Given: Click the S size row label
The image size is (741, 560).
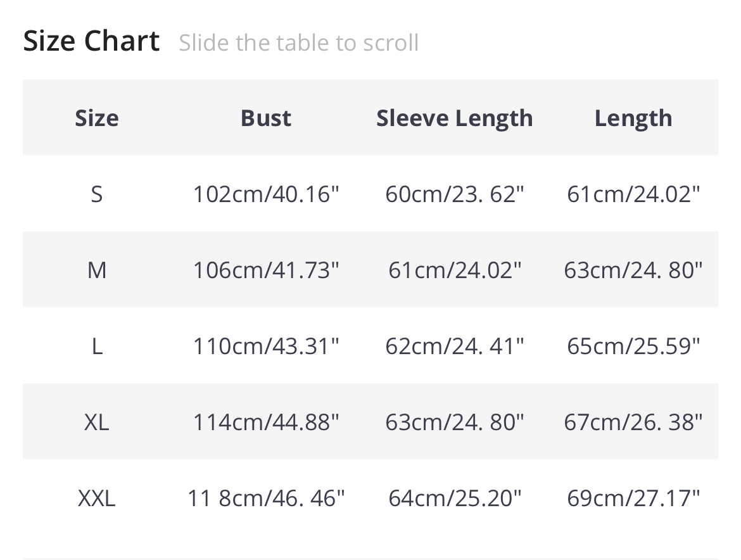Looking at the screenshot, I should [97, 194].
